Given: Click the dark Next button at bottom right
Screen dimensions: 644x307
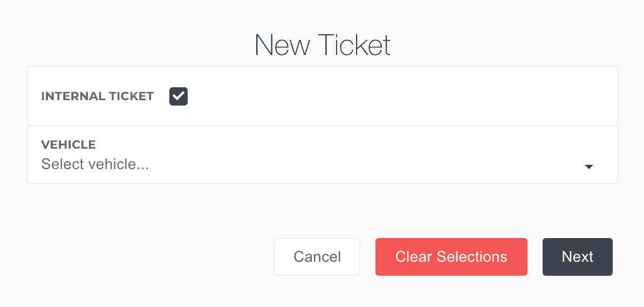Looking at the screenshot, I should tap(577, 257).
